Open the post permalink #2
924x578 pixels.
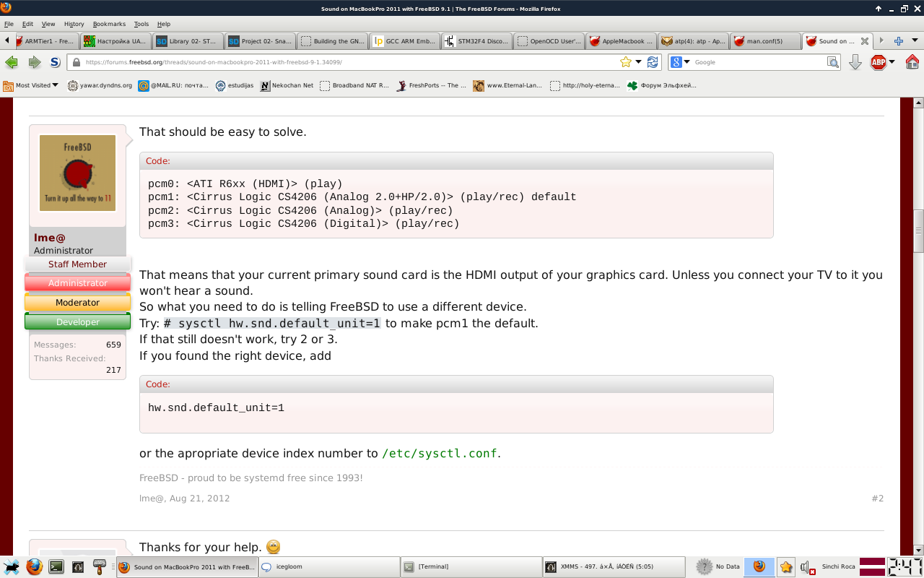(x=877, y=499)
